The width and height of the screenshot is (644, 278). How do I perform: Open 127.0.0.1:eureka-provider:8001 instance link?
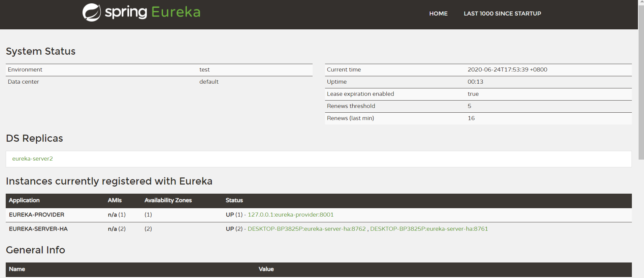(291, 215)
